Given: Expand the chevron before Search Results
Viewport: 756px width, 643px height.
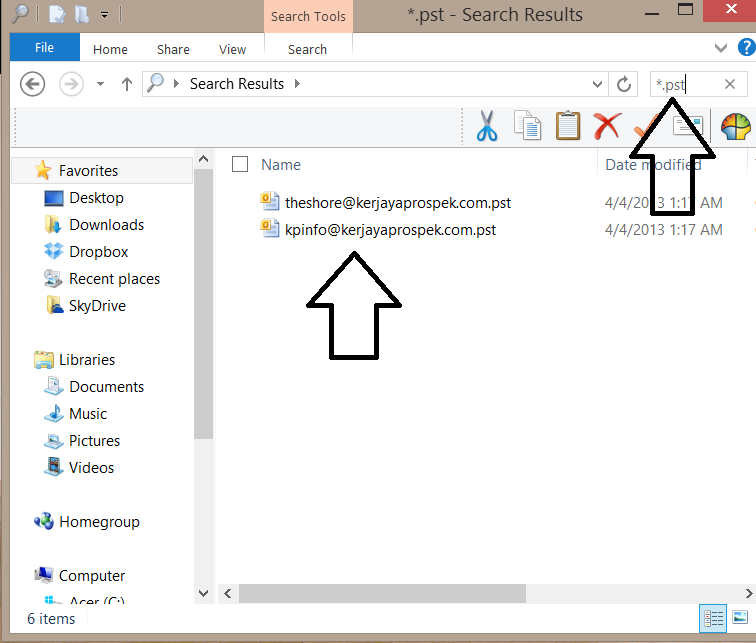Looking at the screenshot, I should [x=176, y=83].
